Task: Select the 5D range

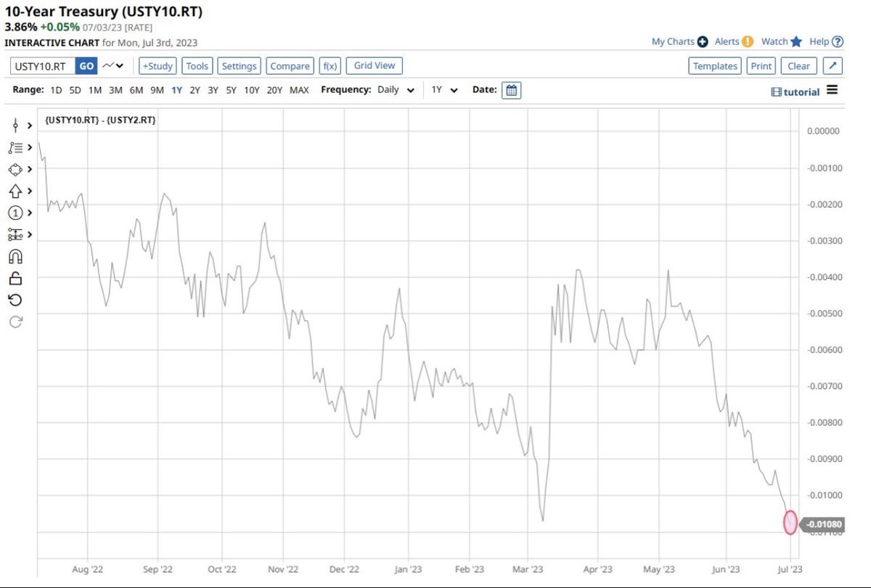Action: [75, 90]
